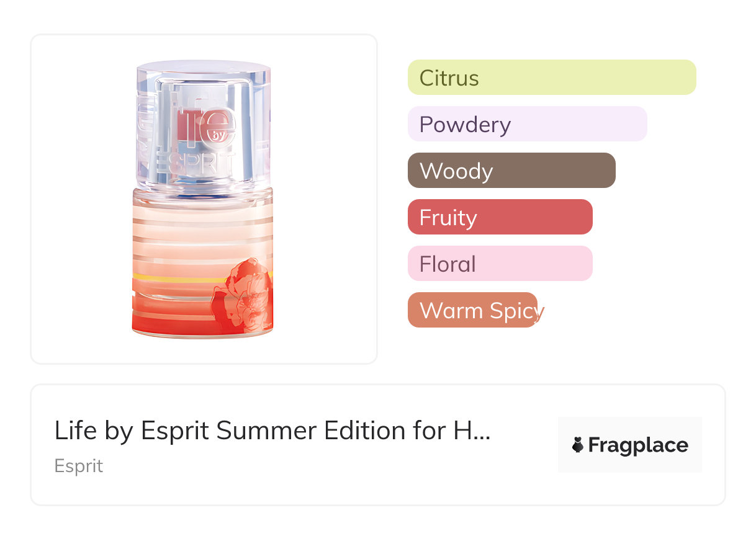
Task: Click the Fragplace logo
Action: 629,445
